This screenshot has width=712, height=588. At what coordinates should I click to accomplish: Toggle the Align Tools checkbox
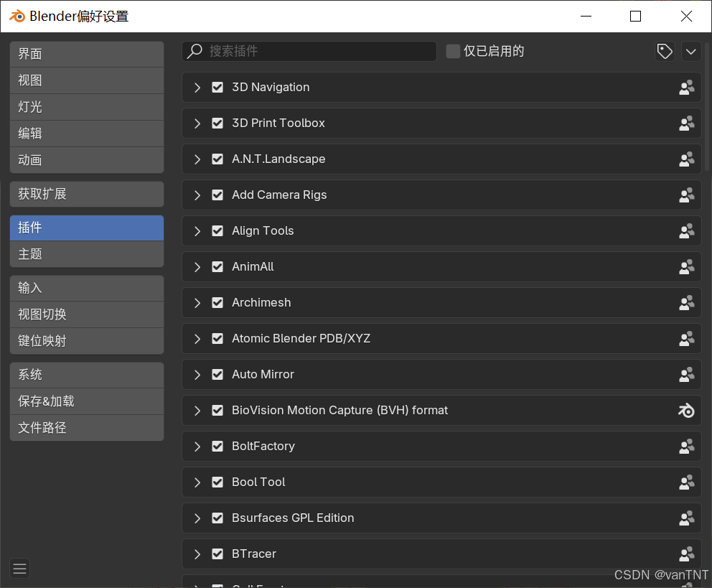click(x=217, y=230)
